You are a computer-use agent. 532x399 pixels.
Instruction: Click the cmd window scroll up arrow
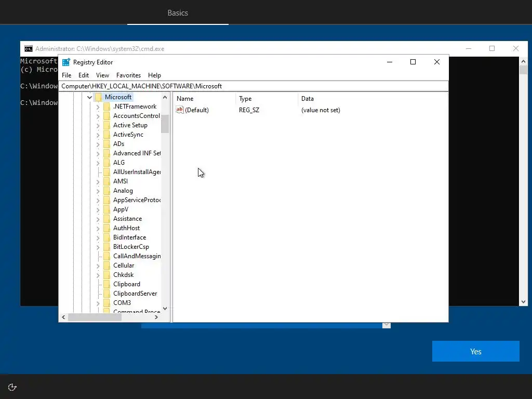click(x=523, y=61)
